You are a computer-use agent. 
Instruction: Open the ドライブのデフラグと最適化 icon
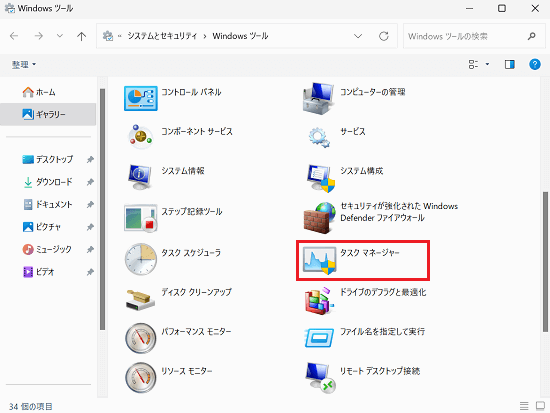coord(319,301)
